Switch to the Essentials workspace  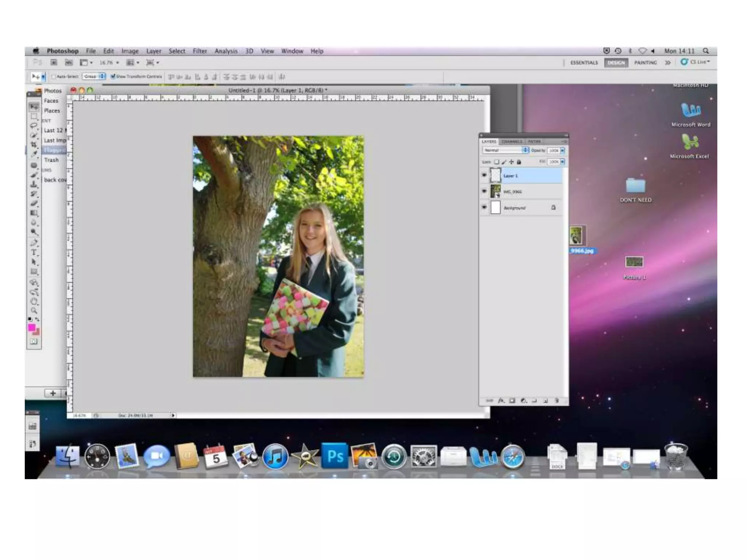pyautogui.click(x=584, y=63)
